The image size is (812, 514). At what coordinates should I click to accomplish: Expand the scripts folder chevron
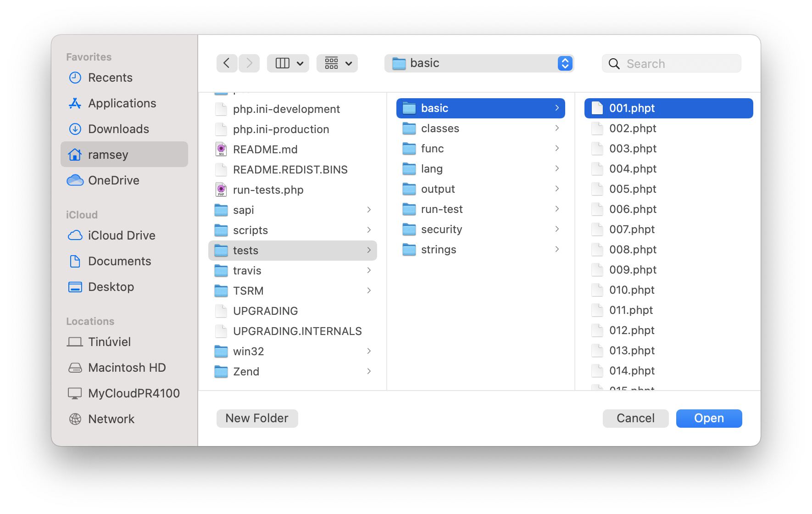pos(369,230)
